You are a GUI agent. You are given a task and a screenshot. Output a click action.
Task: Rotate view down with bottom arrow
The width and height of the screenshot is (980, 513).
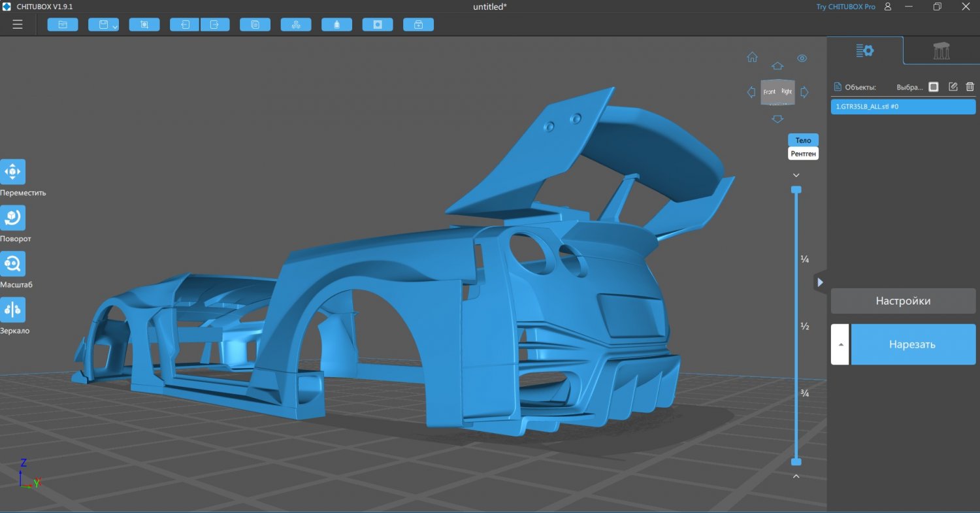[777, 119]
